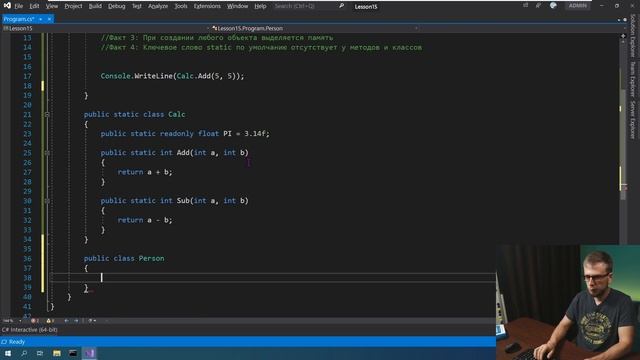The image size is (640, 360).
Task: Close the Program.cs tab
Action: pos(49,19)
